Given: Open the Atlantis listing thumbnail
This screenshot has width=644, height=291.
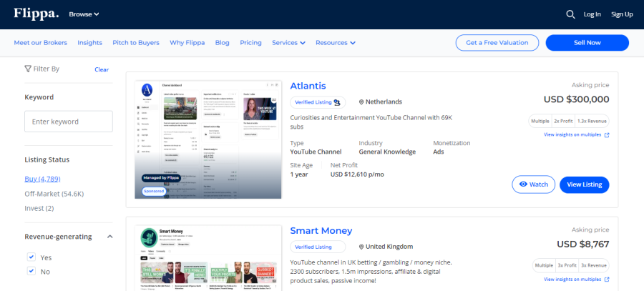Looking at the screenshot, I should click(208, 139).
